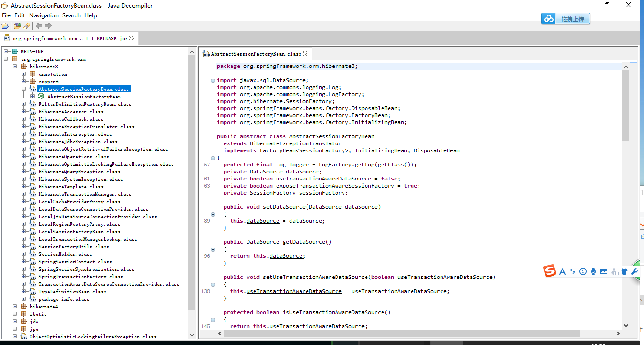Click the Search flashlight toolbar icon

27,26
